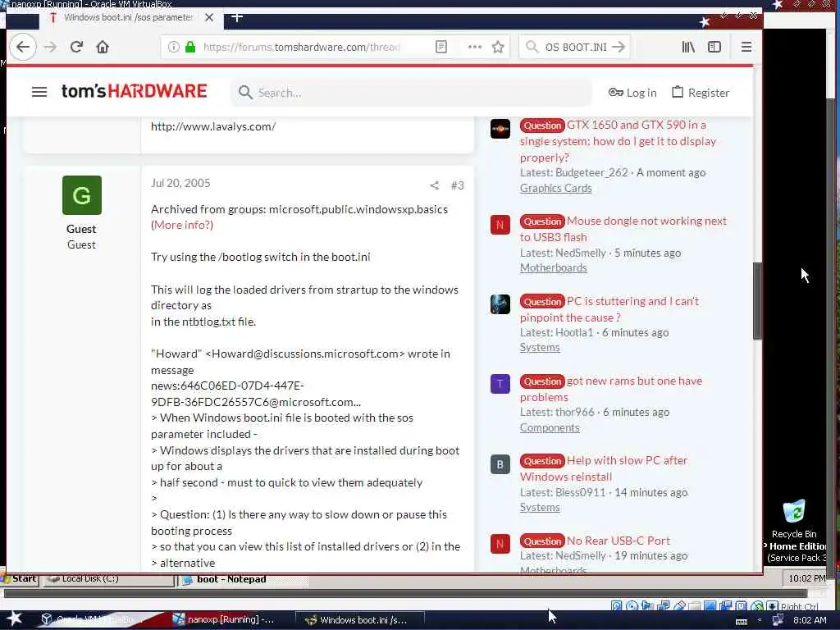Reload the current page
This screenshot has width=840, height=630.
coord(76,47)
